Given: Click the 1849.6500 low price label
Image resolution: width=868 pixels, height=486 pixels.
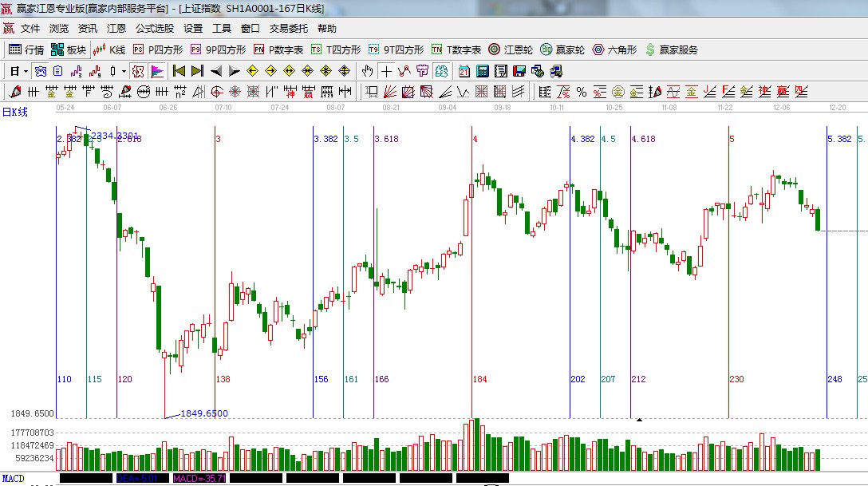Looking at the screenshot, I should coord(203,413).
